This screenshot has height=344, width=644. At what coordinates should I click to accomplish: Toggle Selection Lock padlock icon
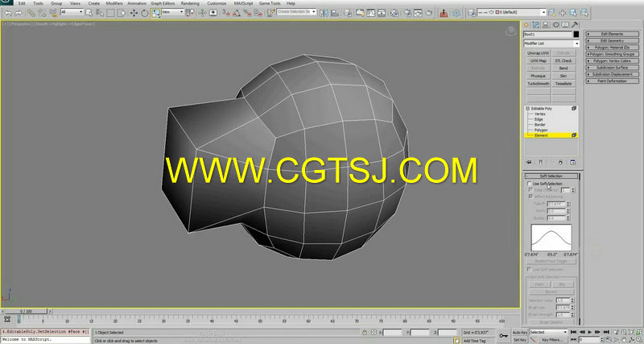365,332
